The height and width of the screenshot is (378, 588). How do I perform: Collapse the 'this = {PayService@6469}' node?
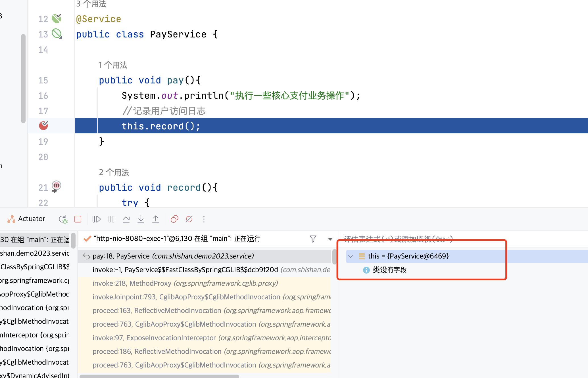click(x=351, y=256)
